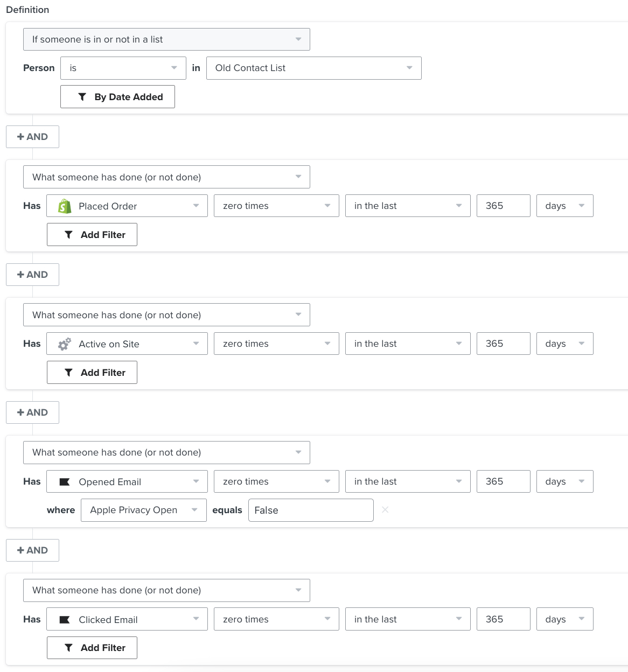This screenshot has height=672, width=628.
Task: Click funnel icon under Clicked Email condition
Action: (68, 648)
